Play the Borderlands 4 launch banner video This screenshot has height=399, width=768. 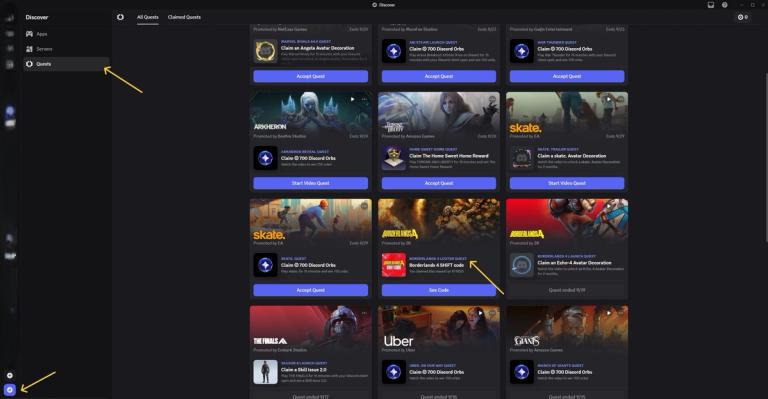click(609, 206)
